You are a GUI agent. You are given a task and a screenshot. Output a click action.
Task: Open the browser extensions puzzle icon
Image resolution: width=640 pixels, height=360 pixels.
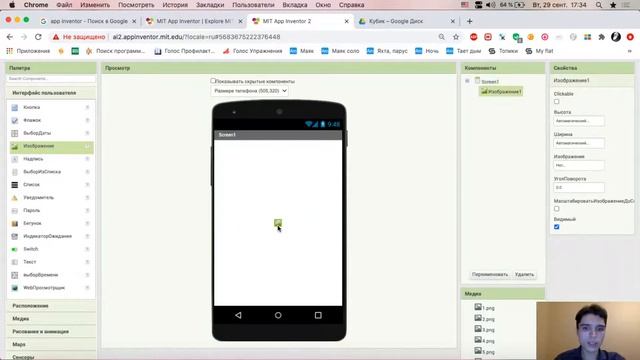pos(602,37)
